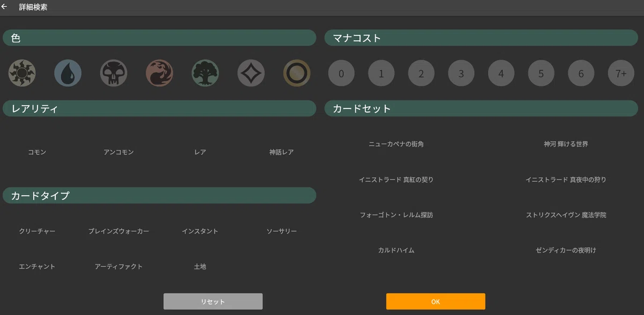The width and height of the screenshot is (644, 315).
Task: Choose ソーサリー card type
Action: coord(282,231)
